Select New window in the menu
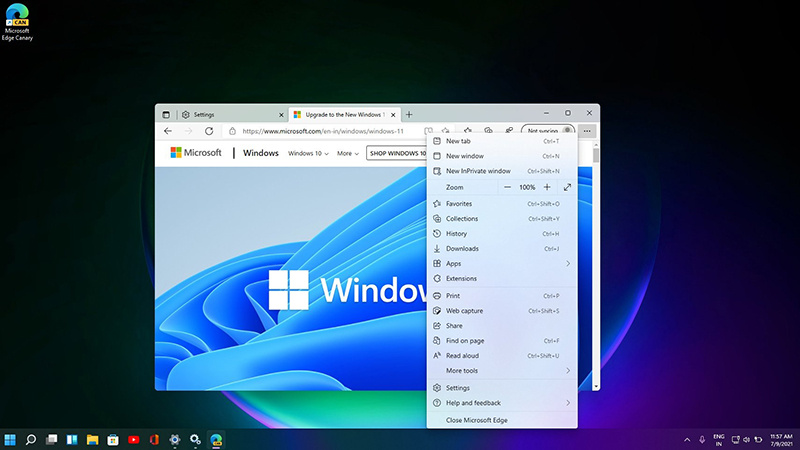The height and width of the screenshot is (450, 800). 502,156
